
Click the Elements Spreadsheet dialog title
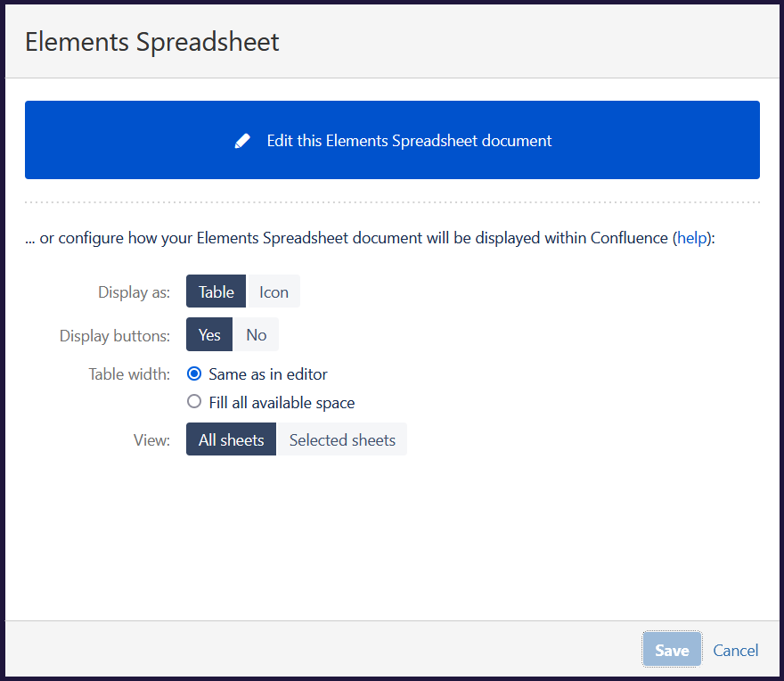[x=152, y=42]
